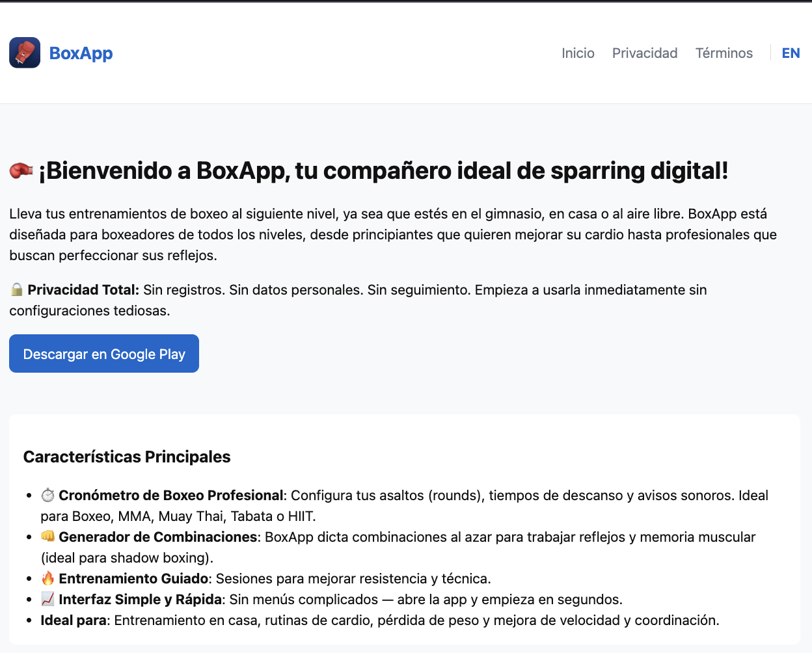This screenshot has width=812, height=653.
Task: Click the Descargar en Google Play button
Action: [x=103, y=353]
